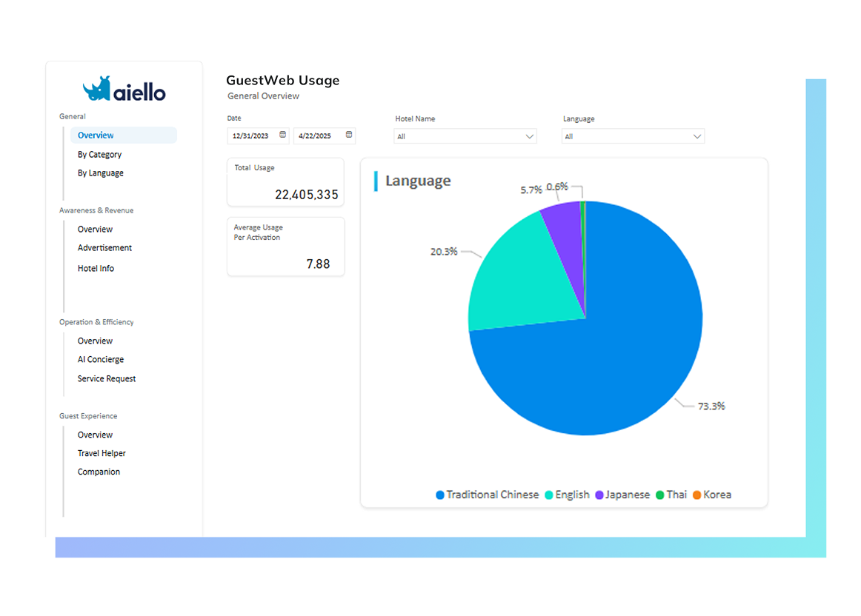Open the AI Concierge page
This screenshot has width=861, height=616.
tap(101, 359)
